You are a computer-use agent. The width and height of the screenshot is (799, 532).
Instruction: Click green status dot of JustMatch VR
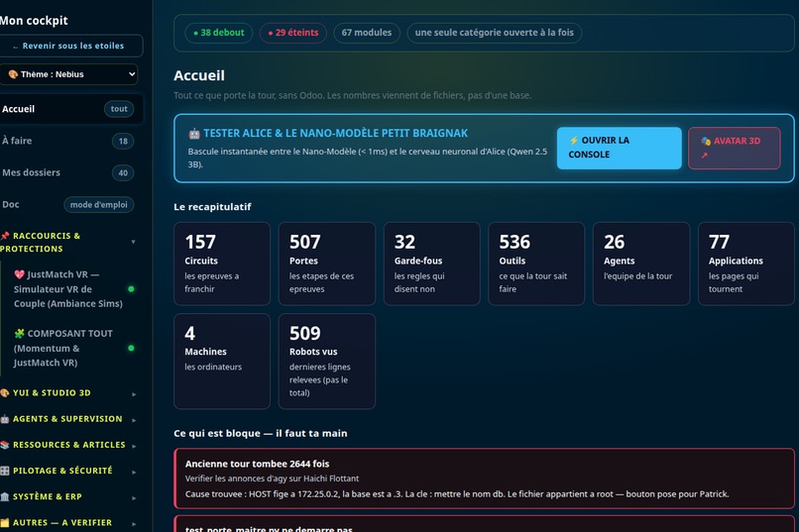pos(131,289)
